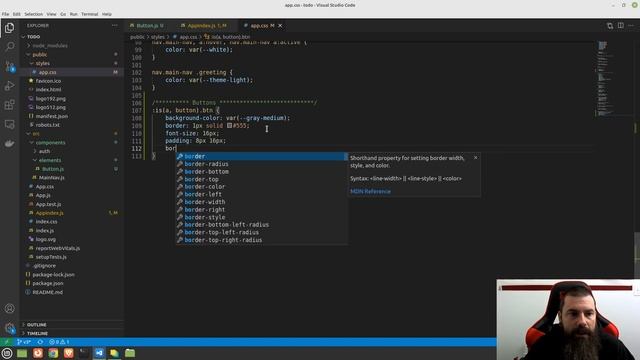Click the styles breadcrumb segment
This screenshot has height=360, width=640.
pyautogui.click(x=158, y=37)
